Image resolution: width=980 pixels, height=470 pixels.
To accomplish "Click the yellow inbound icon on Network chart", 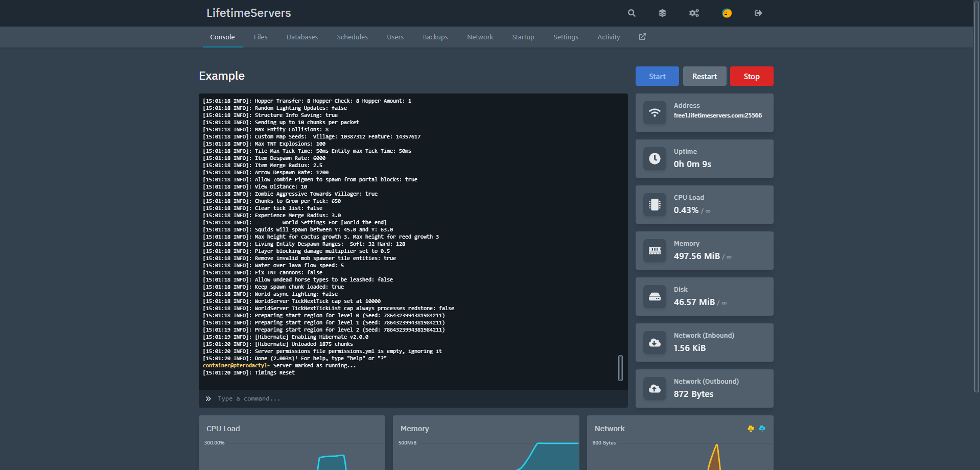I will 751,429.
